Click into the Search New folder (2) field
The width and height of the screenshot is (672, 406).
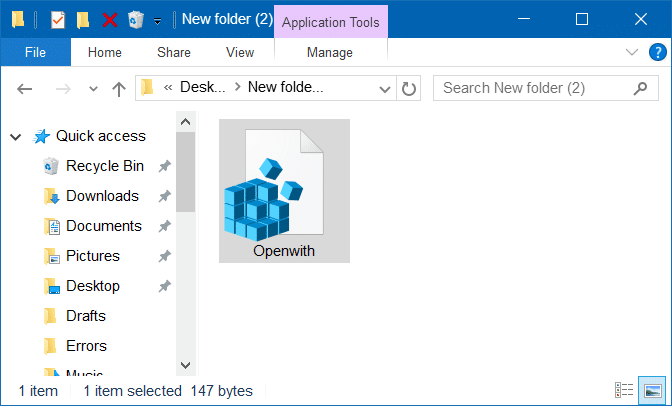click(546, 88)
